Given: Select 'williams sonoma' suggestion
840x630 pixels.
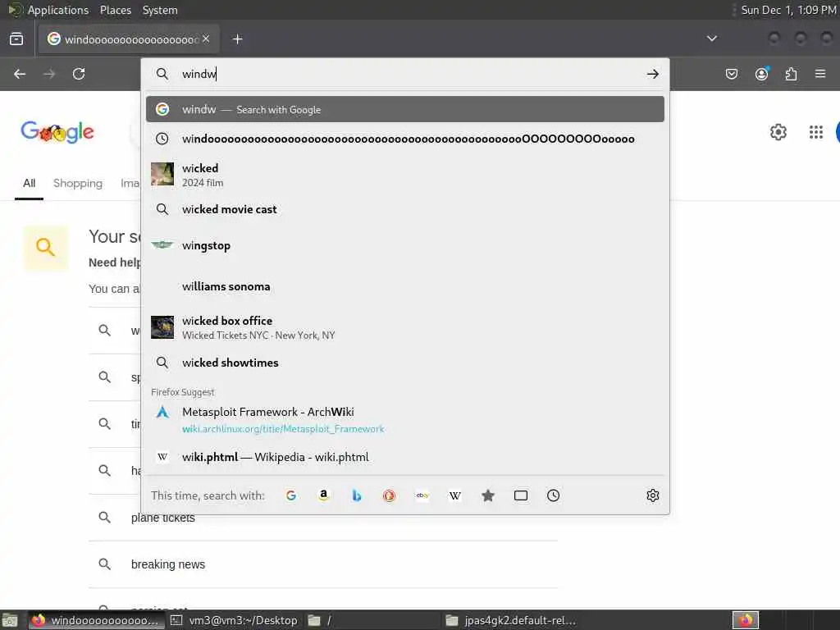Looking at the screenshot, I should 405,286.
